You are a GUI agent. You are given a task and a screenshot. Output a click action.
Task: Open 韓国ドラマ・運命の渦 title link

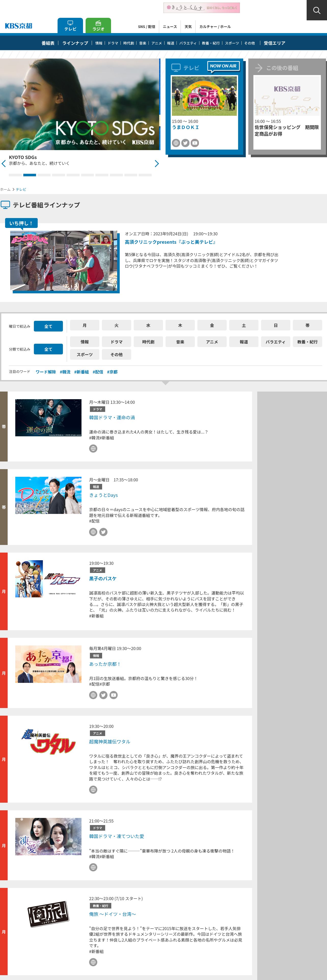112,417
